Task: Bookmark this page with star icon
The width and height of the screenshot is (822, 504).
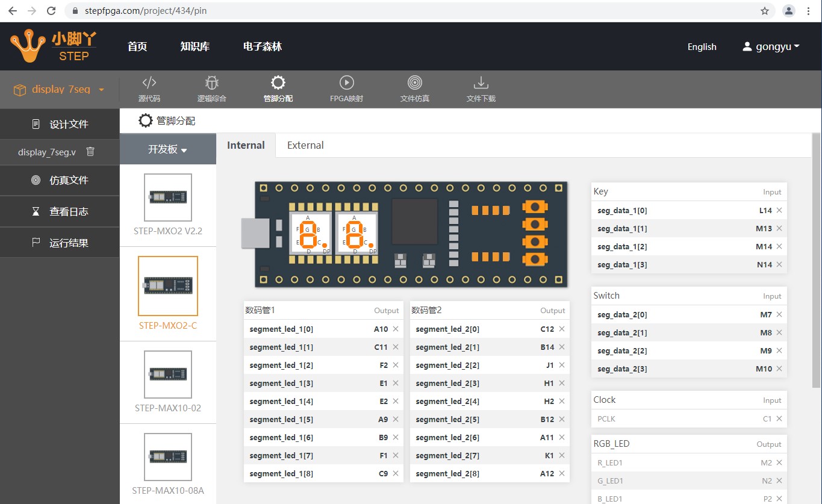Action: (765, 11)
